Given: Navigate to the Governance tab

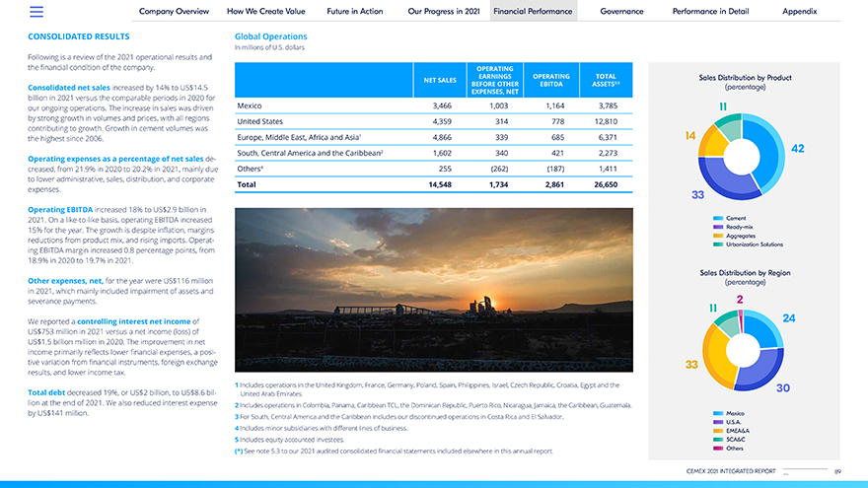Looking at the screenshot, I should coord(621,11).
